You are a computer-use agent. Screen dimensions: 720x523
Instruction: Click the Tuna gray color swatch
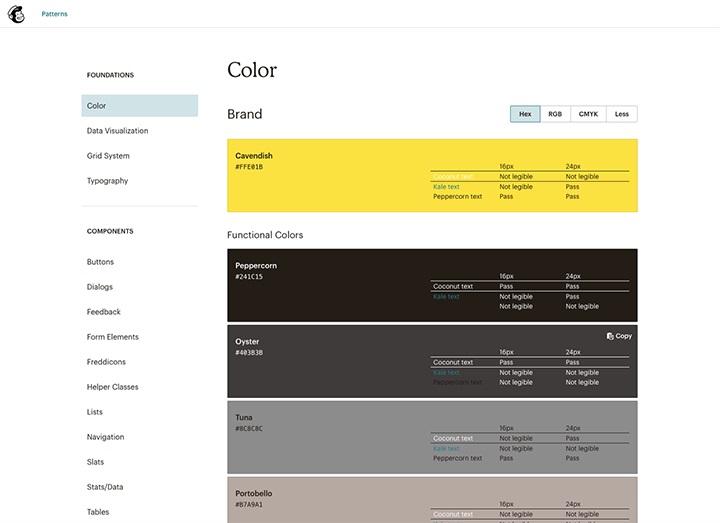pos(432,437)
